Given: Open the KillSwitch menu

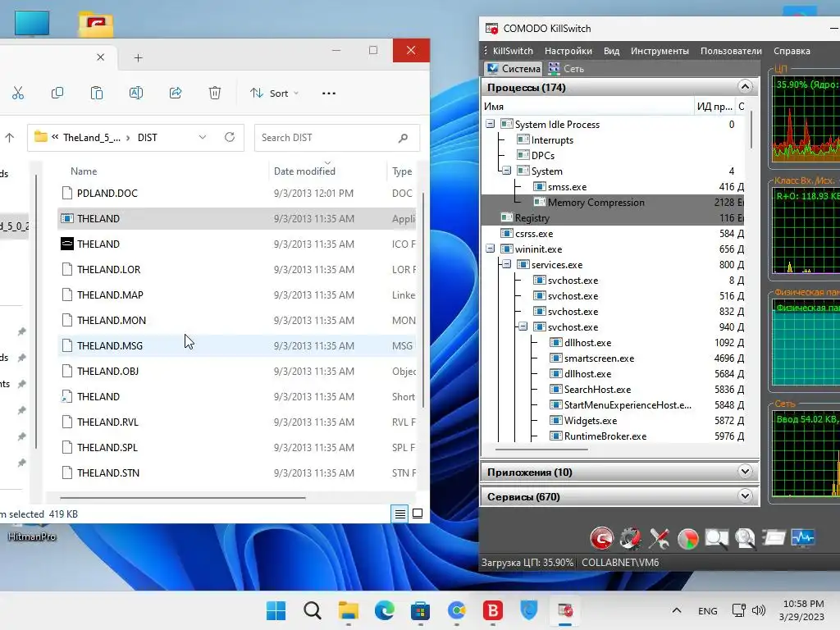Looking at the screenshot, I should pos(513,51).
